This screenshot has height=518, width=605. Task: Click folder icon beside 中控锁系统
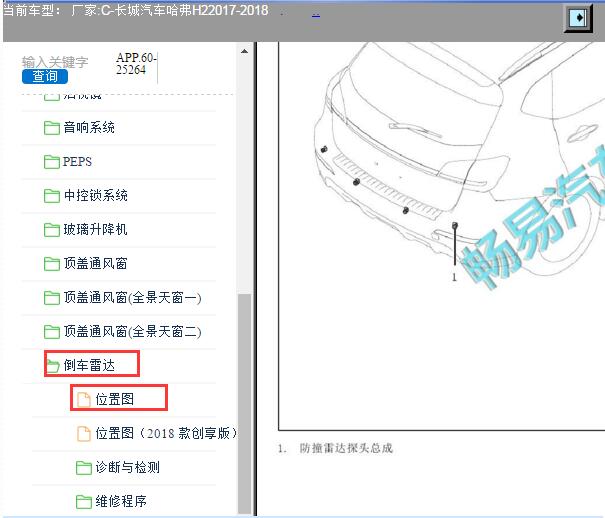pyautogui.click(x=52, y=196)
